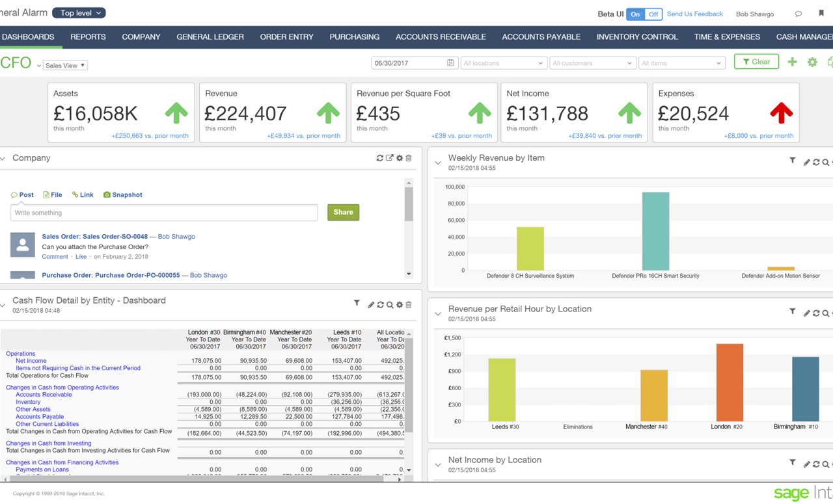Click the green Share button
This screenshot has height=504, width=833.
343,212
